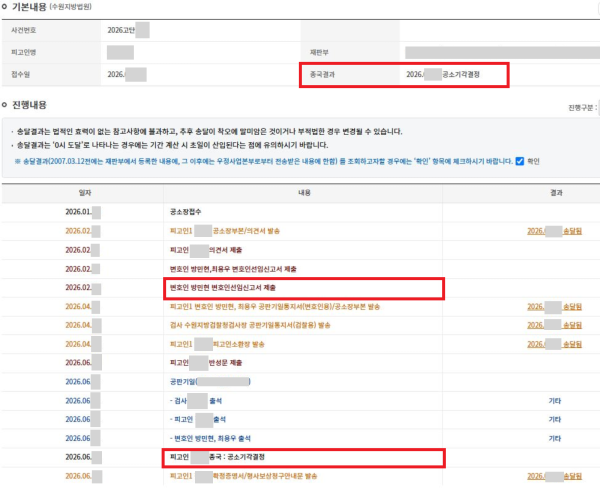
Task: Click the 공판기일 entry
Action: tap(210, 382)
